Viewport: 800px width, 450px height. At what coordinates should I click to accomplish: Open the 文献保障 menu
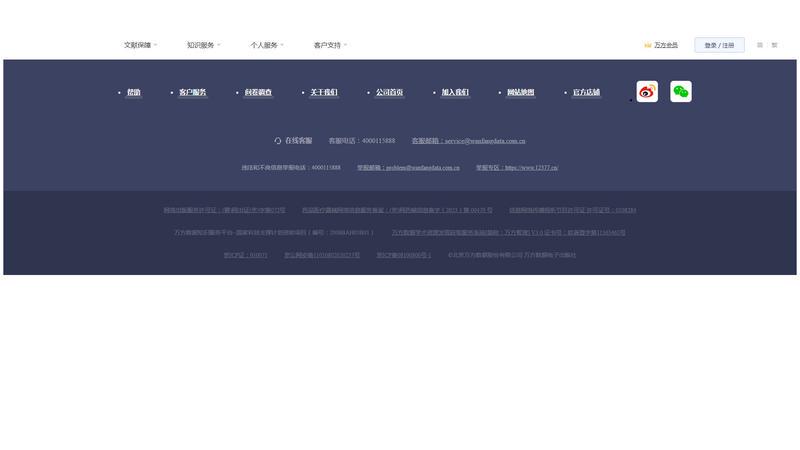click(137, 45)
